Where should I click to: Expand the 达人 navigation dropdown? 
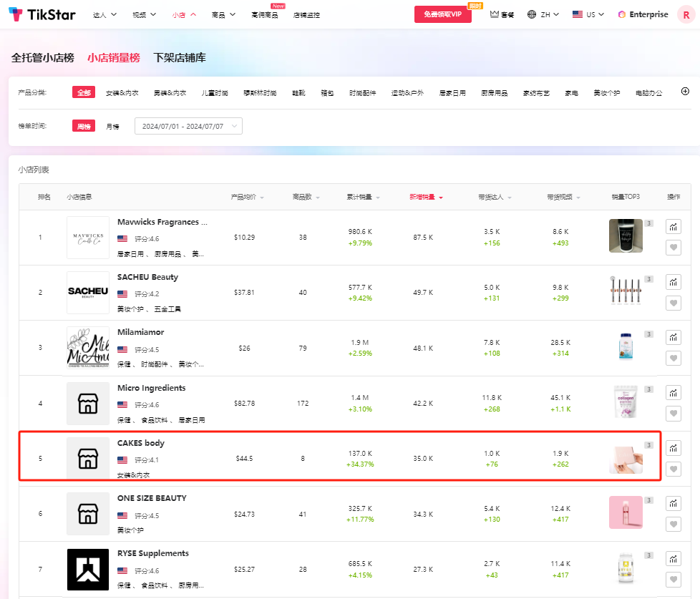coord(105,15)
